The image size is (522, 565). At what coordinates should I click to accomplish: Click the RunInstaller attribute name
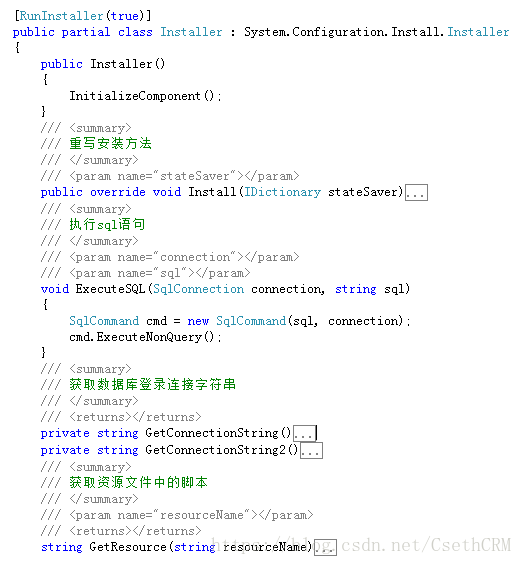point(61,16)
